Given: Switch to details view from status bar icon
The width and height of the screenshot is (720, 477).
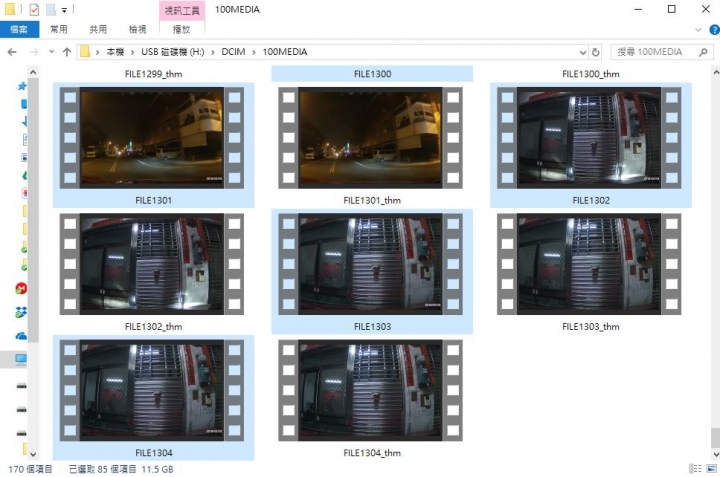Looking at the screenshot, I should (695, 469).
